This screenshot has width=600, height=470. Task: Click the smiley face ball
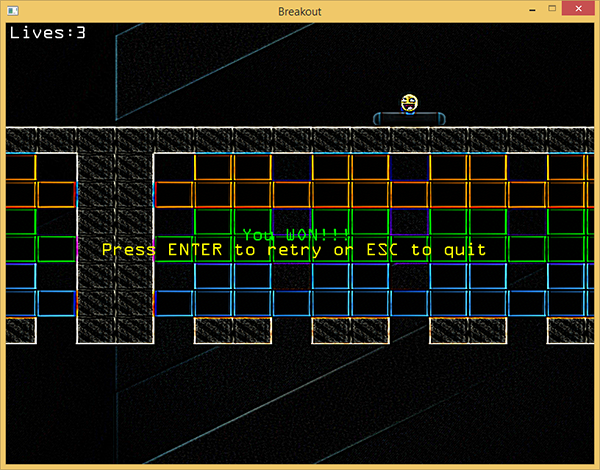point(409,102)
